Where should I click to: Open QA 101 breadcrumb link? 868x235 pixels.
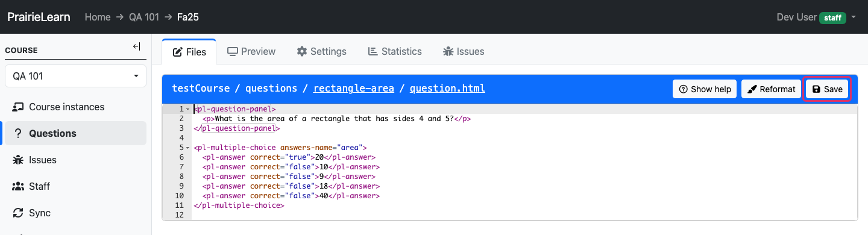144,17
